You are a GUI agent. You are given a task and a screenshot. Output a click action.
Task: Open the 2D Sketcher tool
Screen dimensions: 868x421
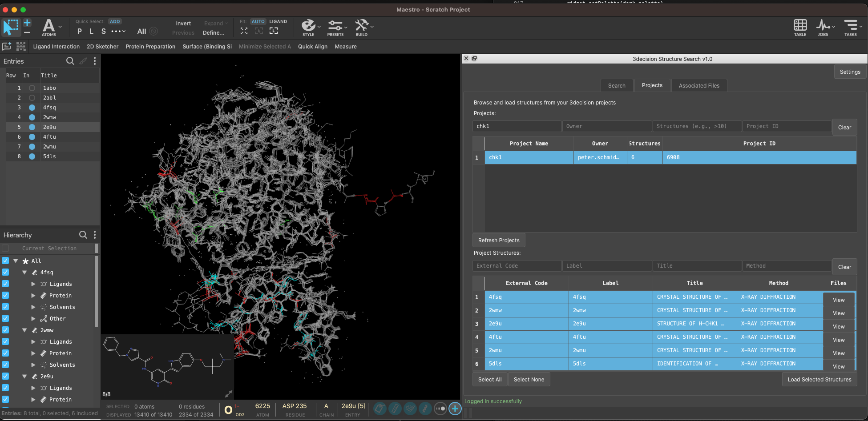pos(103,46)
